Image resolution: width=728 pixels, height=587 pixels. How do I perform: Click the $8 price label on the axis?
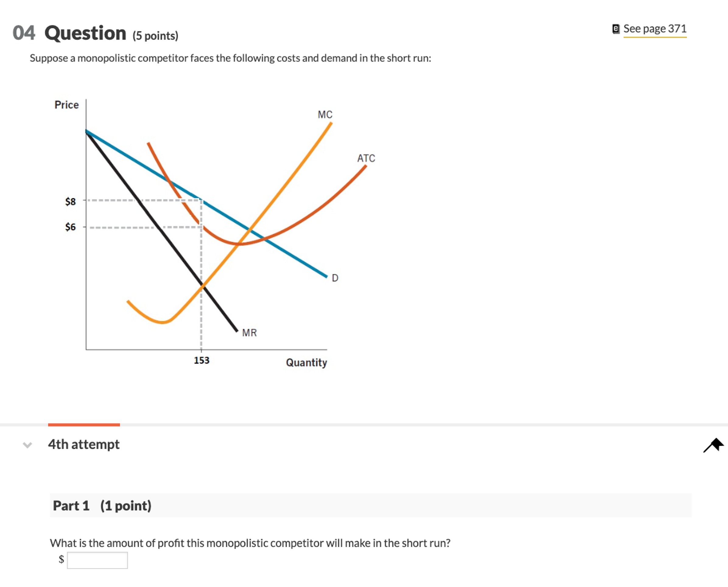coord(70,201)
